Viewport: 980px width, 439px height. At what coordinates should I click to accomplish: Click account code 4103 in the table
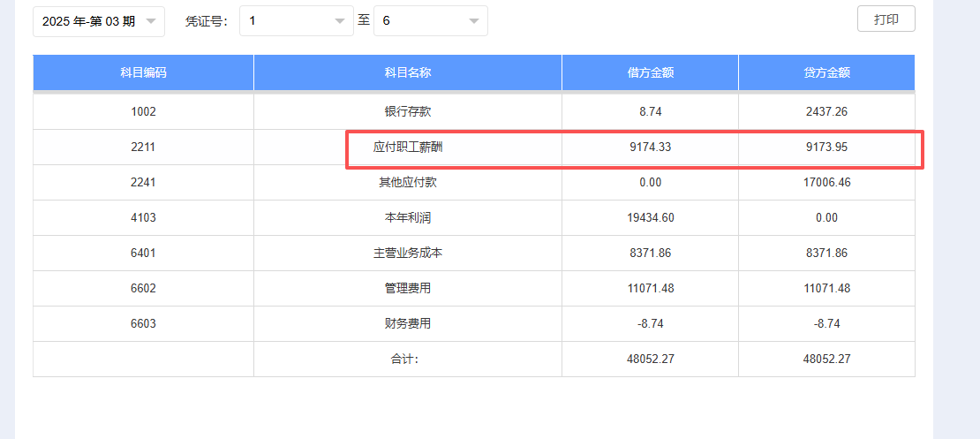143,218
